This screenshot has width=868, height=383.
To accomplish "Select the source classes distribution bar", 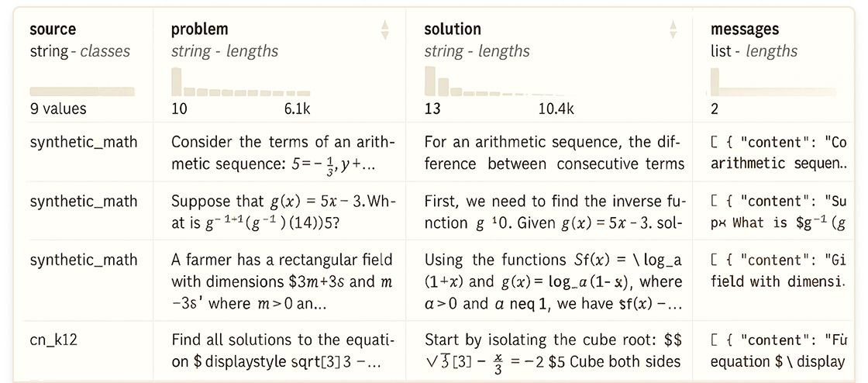I will click(x=81, y=91).
